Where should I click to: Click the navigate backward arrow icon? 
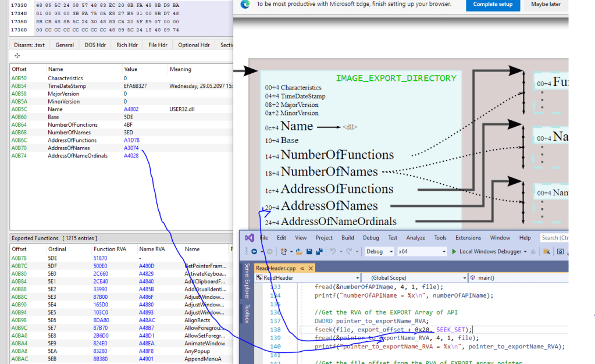[x=254, y=252]
